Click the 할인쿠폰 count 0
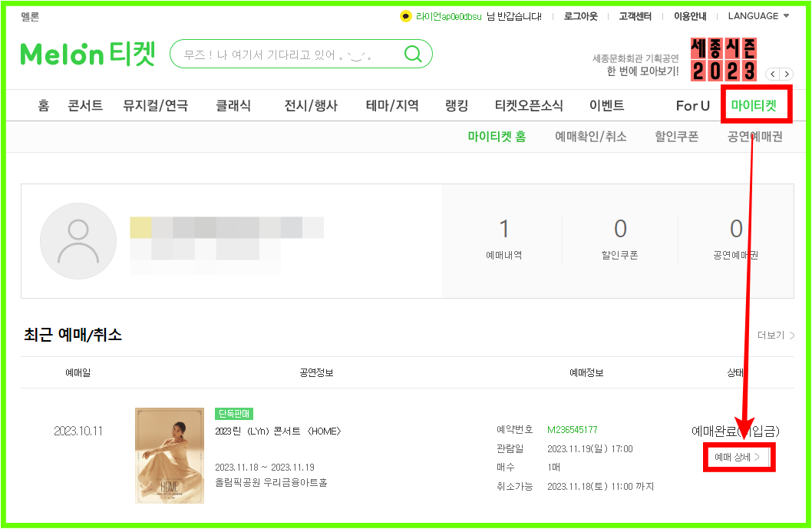812x529 pixels. pos(620,229)
